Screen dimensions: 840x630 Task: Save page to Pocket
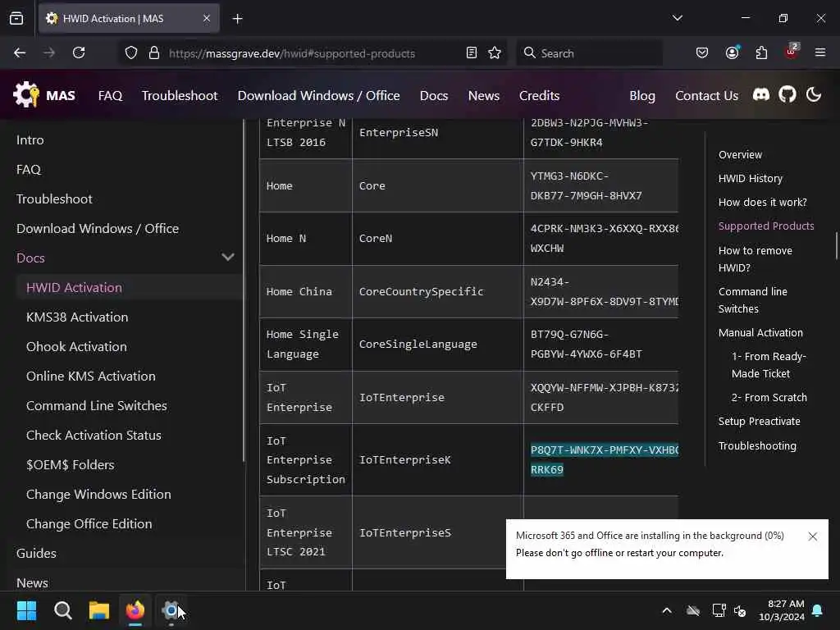[702, 52]
